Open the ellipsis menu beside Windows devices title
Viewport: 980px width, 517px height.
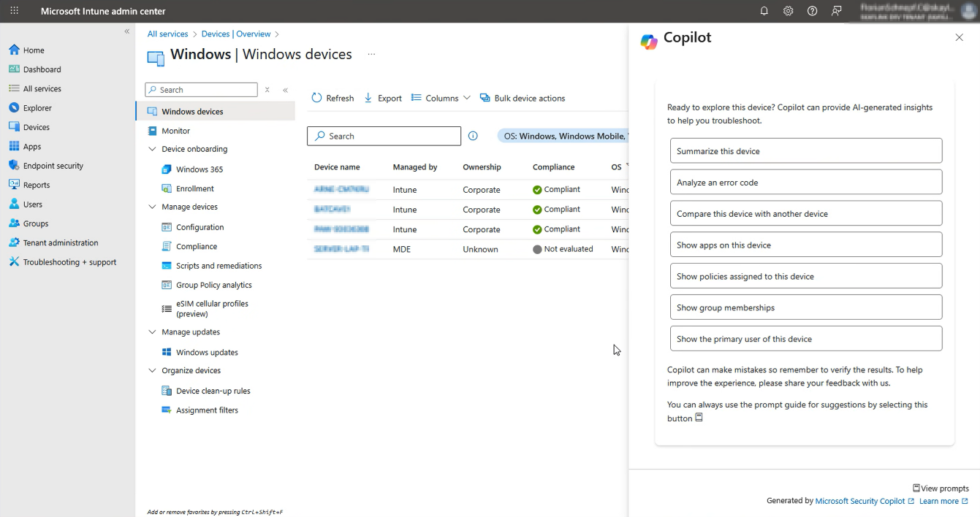[x=371, y=54]
